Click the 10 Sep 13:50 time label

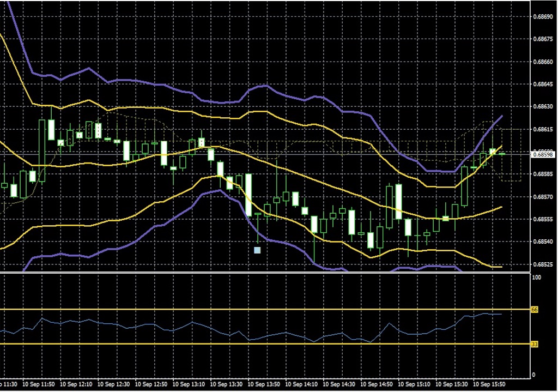click(x=264, y=384)
